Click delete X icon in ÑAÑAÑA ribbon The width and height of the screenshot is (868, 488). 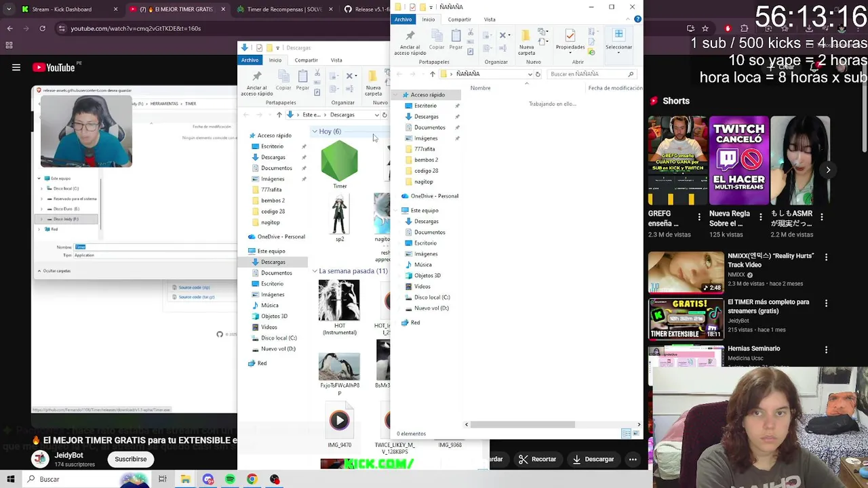pyautogui.click(x=503, y=35)
